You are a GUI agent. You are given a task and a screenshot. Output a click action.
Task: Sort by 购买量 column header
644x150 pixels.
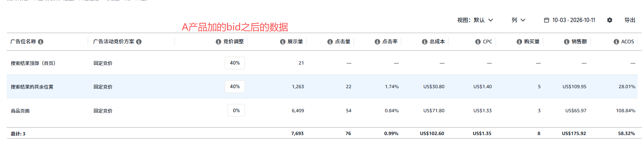(532, 42)
